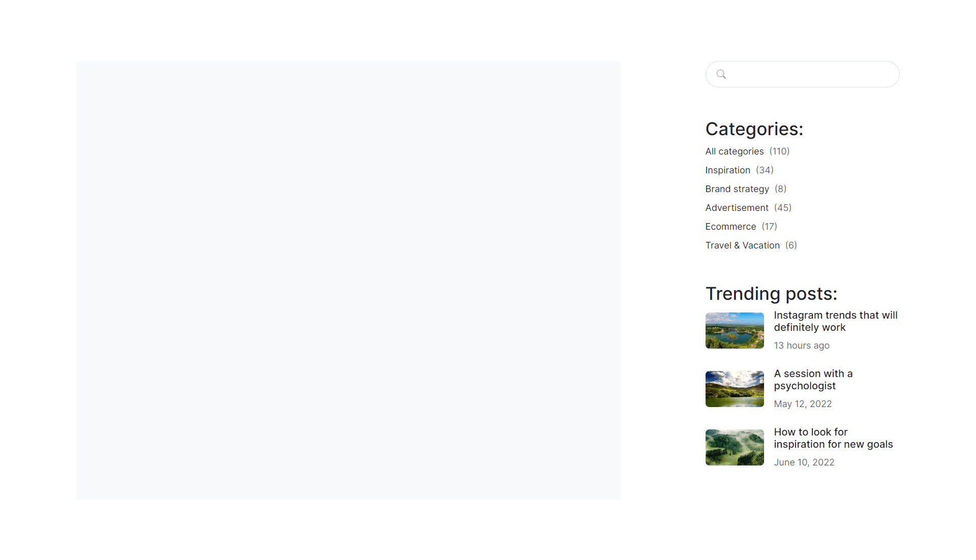Screen dimensions: 976x560
Task: Open the psychologist session post thumbnail
Action: click(735, 389)
